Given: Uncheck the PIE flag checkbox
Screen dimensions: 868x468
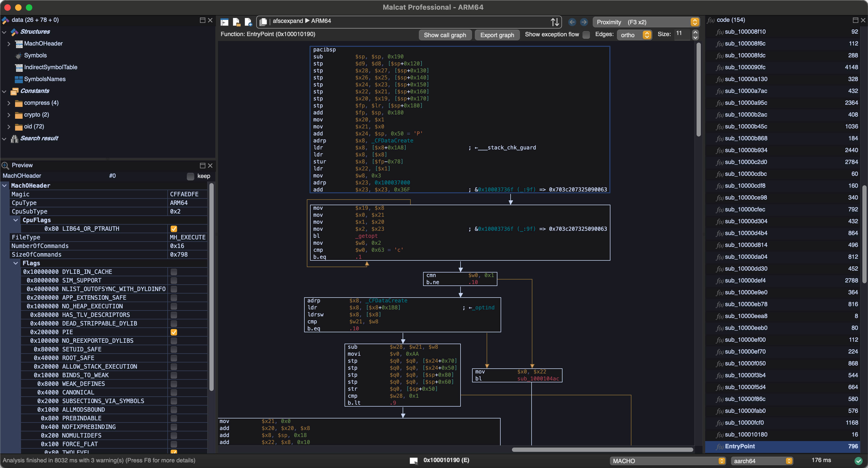Looking at the screenshot, I should (174, 332).
